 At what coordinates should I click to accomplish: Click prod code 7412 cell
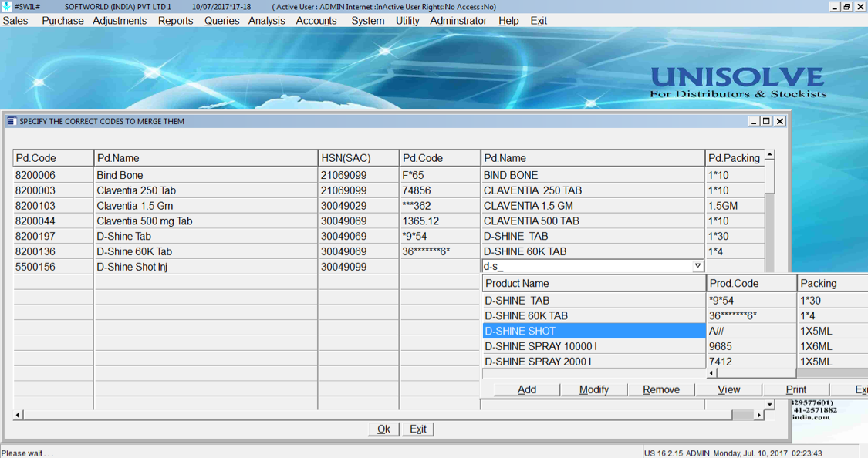click(751, 361)
